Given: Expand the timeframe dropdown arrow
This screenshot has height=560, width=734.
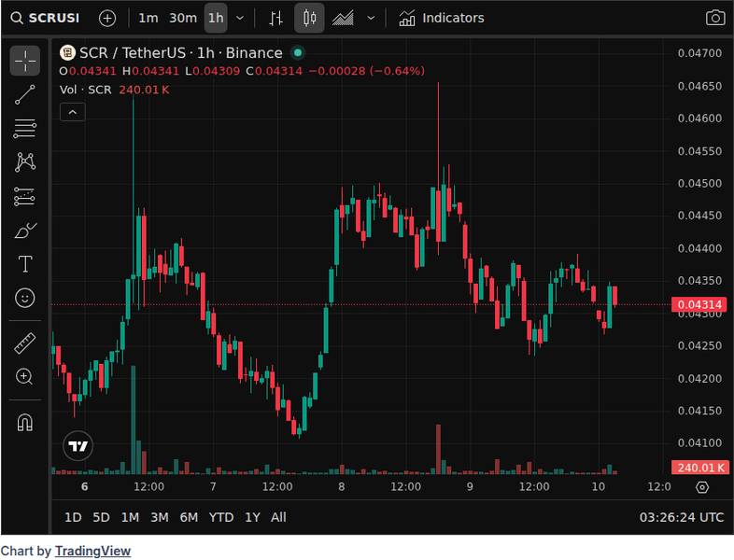Looking at the screenshot, I should tap(240, 19).
